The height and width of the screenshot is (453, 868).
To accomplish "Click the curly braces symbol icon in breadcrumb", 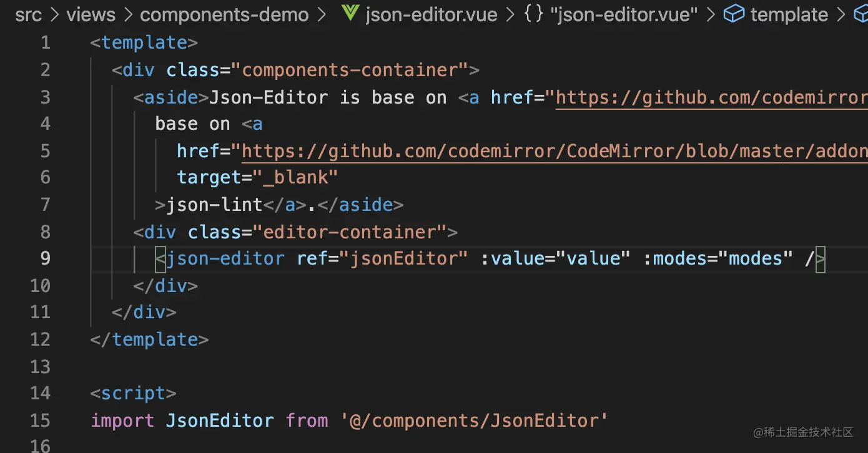I will point(534,14).
